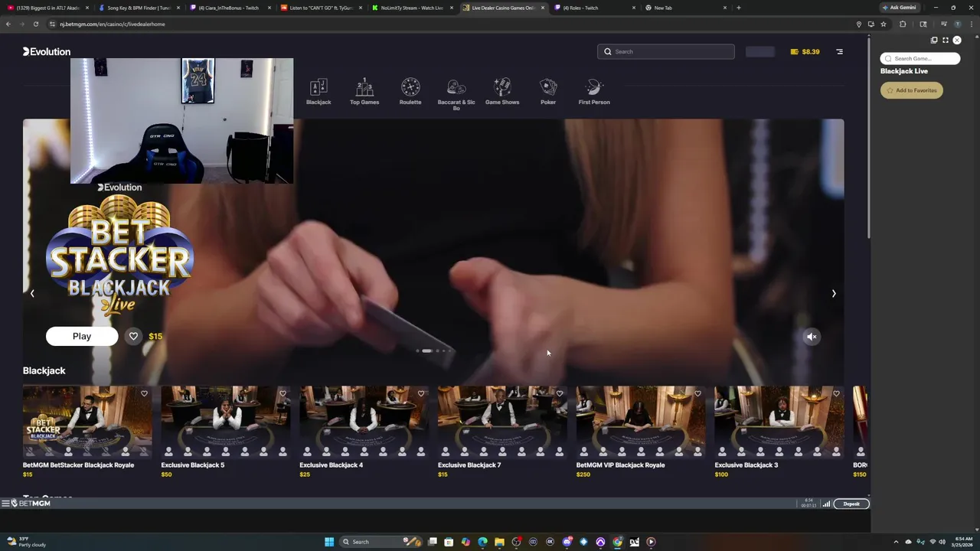Open Windows Start menu
Viewport: 980px width, 551px height.
329,542
